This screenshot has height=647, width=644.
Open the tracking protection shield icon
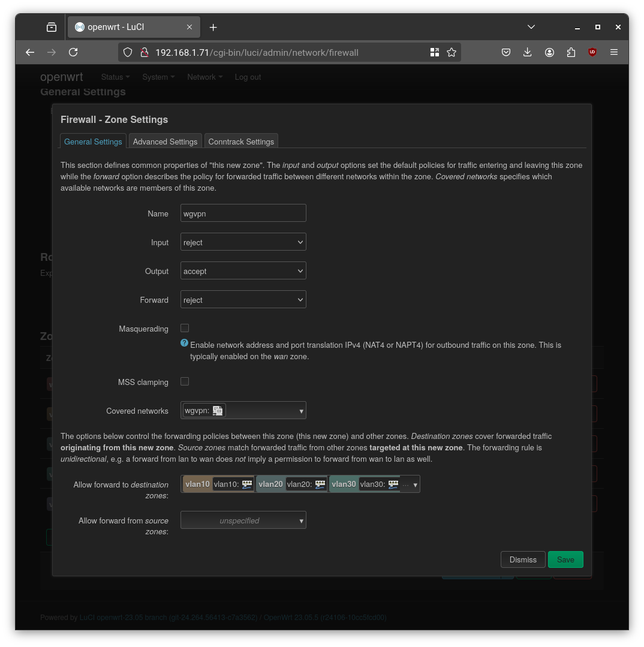[x=128, y=52]
